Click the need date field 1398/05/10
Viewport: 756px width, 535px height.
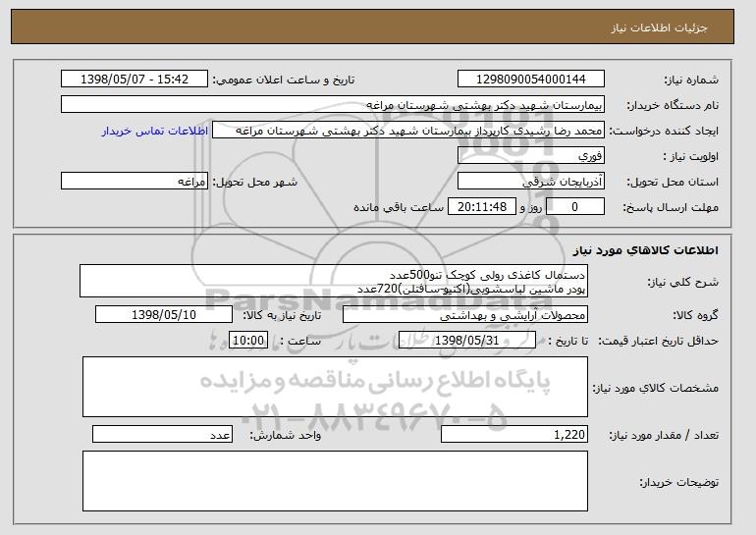point(164,315)
